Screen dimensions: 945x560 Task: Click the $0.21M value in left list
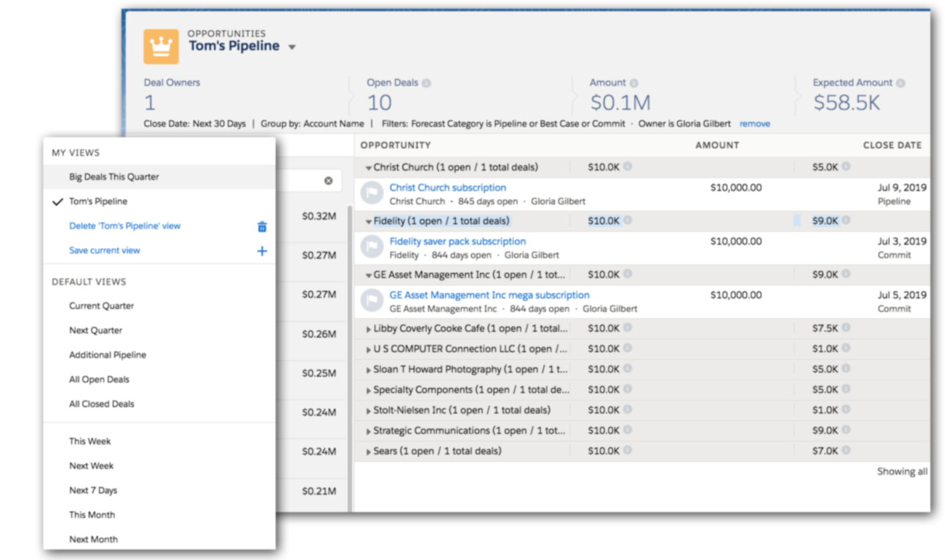(319, 492)
